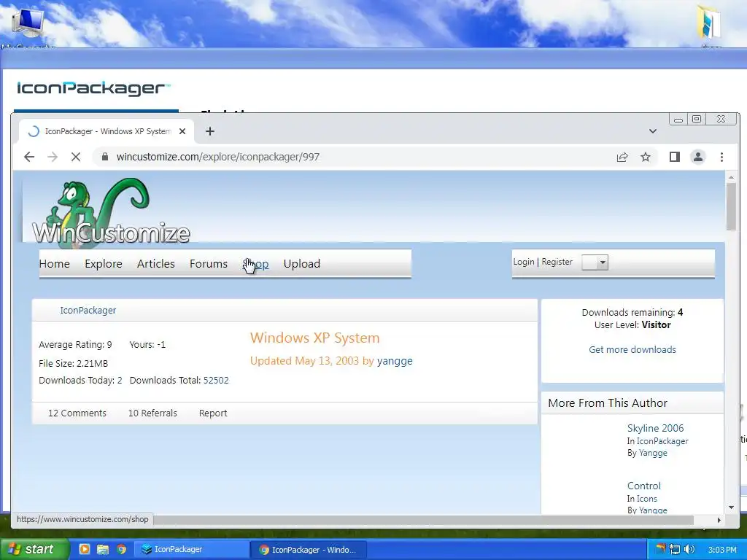
Task: Open the folder icon in quick launch
Action: pos(103,549)
